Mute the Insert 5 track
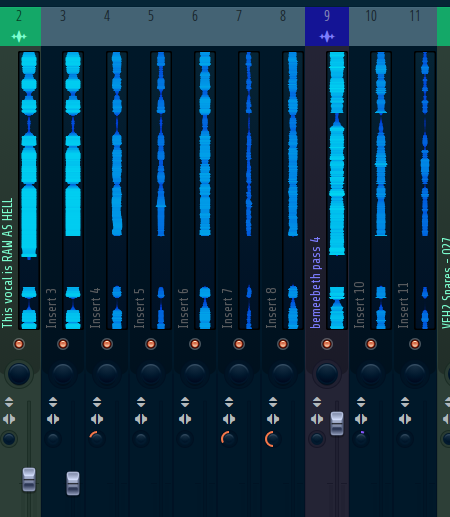The width and height of the screenshot is (450, 517). tap(151, 344)
